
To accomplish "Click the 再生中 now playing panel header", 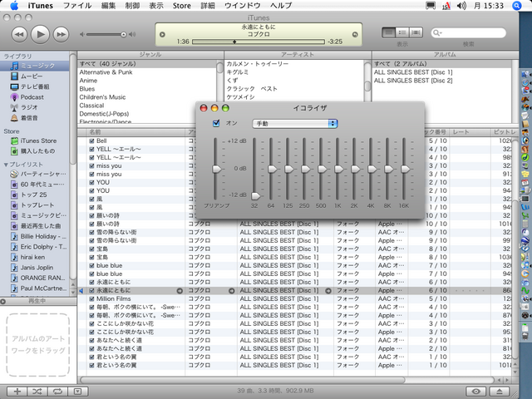I will [38, 301].
